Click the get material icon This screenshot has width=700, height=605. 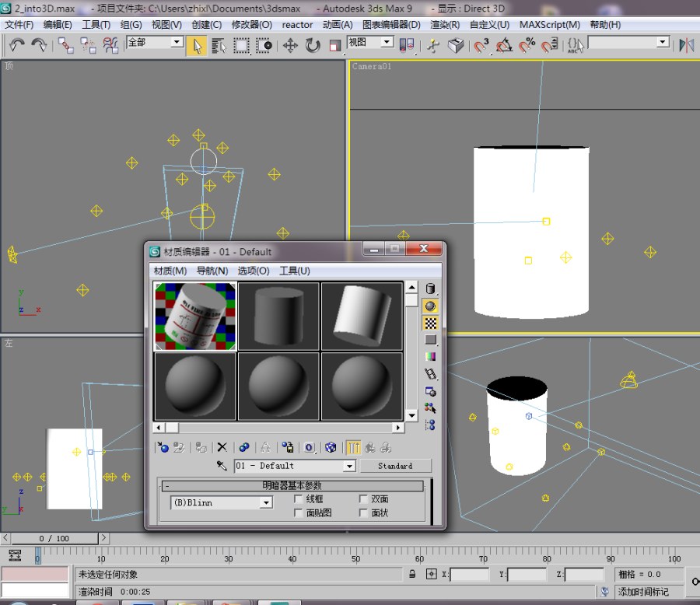[x=163, y=447]
